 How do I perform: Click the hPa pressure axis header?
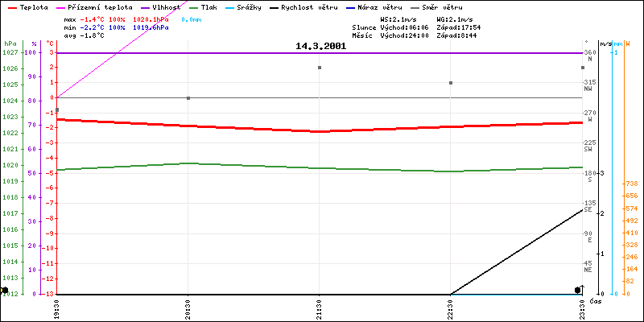pyautogui.click(x=10, y=43)
